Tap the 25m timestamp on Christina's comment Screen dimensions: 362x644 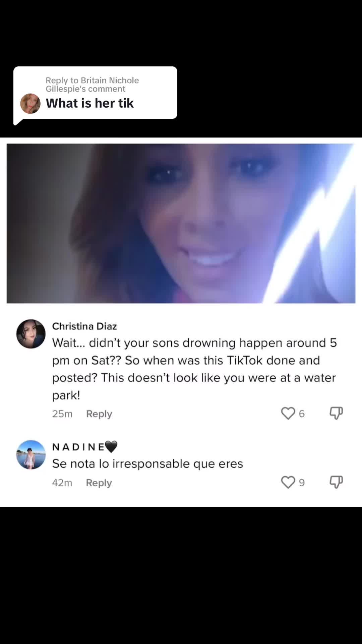pyautogui.click(x=62, y=414)
